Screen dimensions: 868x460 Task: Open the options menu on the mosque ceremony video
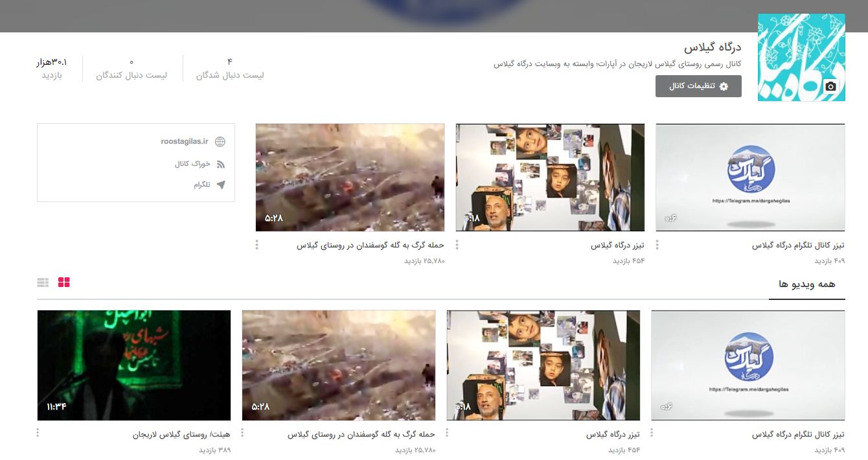39,433
